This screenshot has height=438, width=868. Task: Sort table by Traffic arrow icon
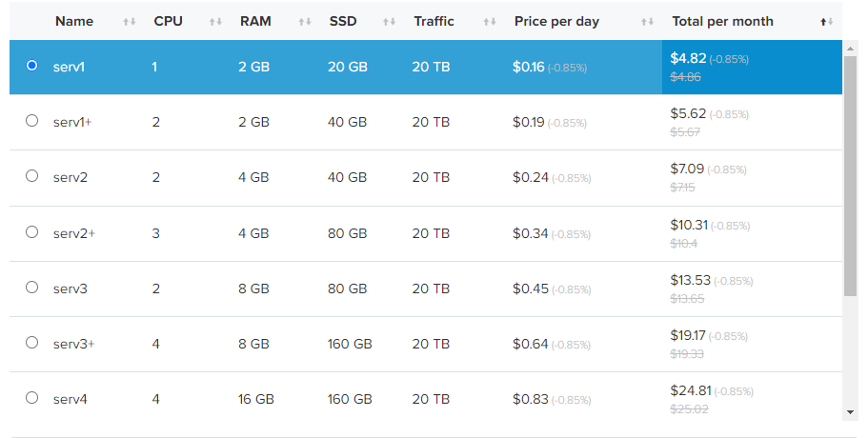pyautogui.click(x=490, y=22)
